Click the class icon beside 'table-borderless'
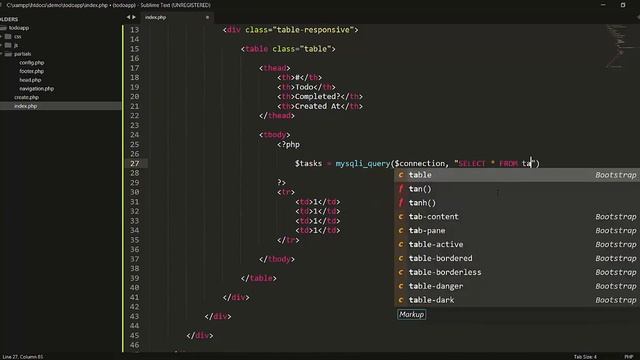Screen dimensions: 640x360 (x=401, y=272)
